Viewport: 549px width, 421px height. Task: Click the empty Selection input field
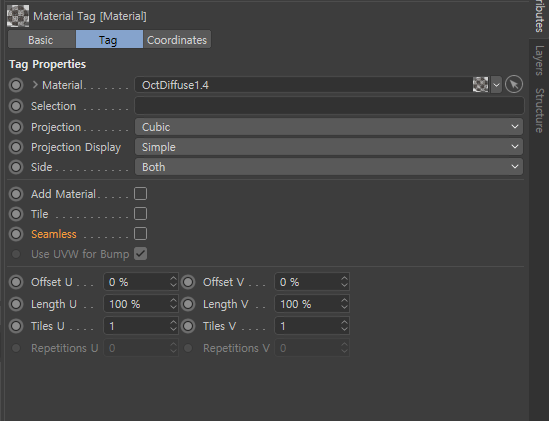(329, 106)
